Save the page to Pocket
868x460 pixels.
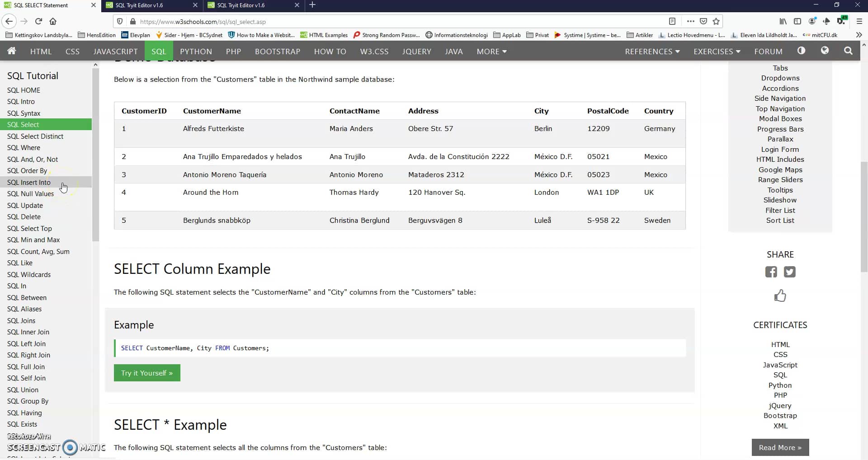coord(703,21)
